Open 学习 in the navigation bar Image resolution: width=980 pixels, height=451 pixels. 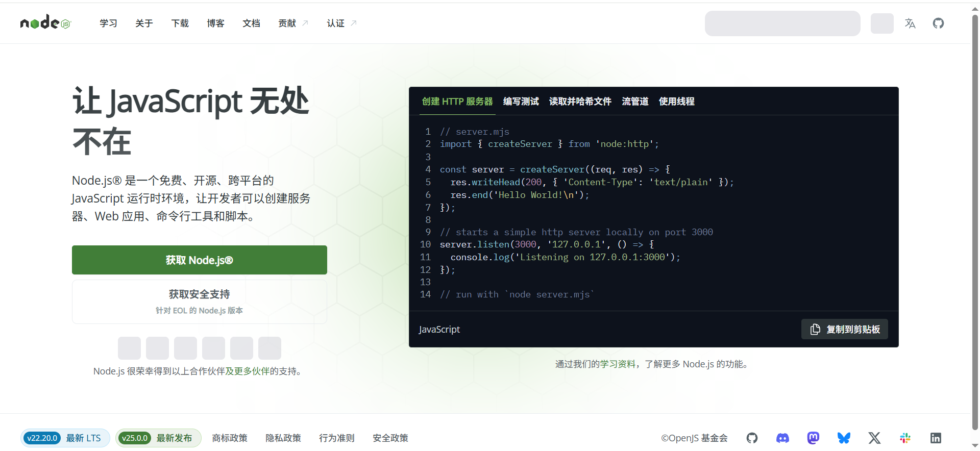pos(108,23)
